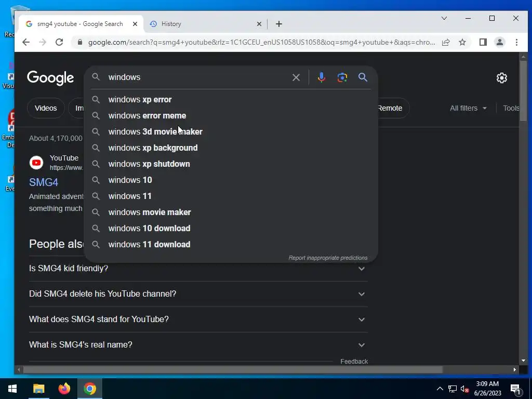Open the Windows Start button

click(x=12, y=389)
